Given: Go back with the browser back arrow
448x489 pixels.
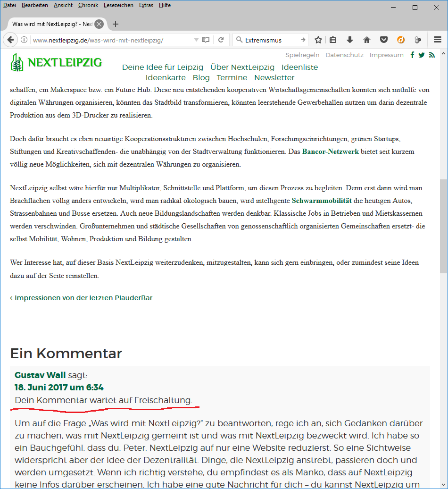Looking at the screenshot, I should [x=10, y=40].
